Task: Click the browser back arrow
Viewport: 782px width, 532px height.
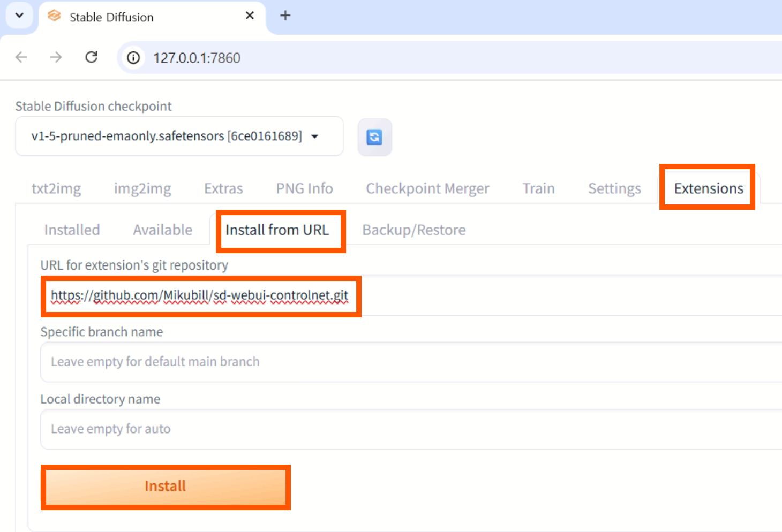Action: (21, 57)
